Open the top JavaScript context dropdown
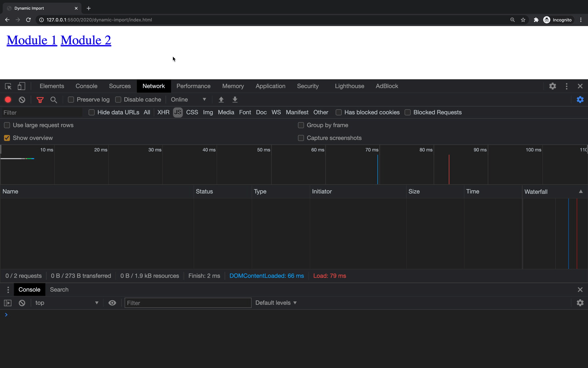Image resolution: width=588 pixels, height=368 pixels. (x=67, y=303)
